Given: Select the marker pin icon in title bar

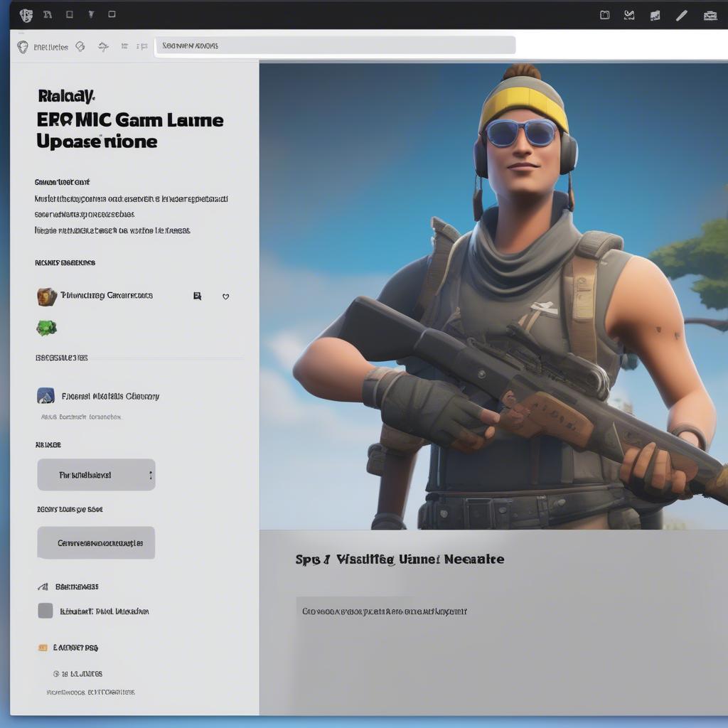Looking at the screenshot, I should [x=92, y=14].
